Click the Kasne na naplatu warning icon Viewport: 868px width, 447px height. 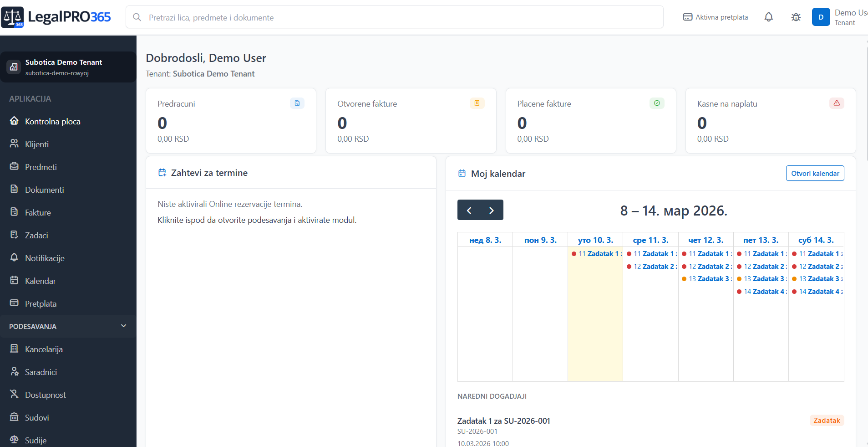(x=836, y=103)
